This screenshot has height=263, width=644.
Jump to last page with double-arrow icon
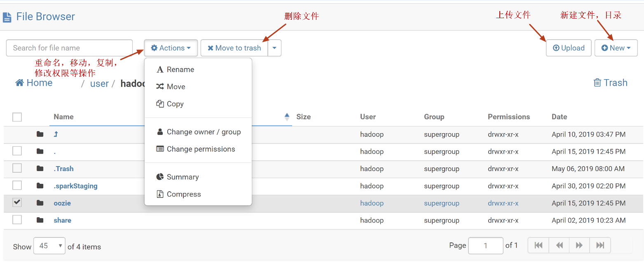[x=600, y=245]
